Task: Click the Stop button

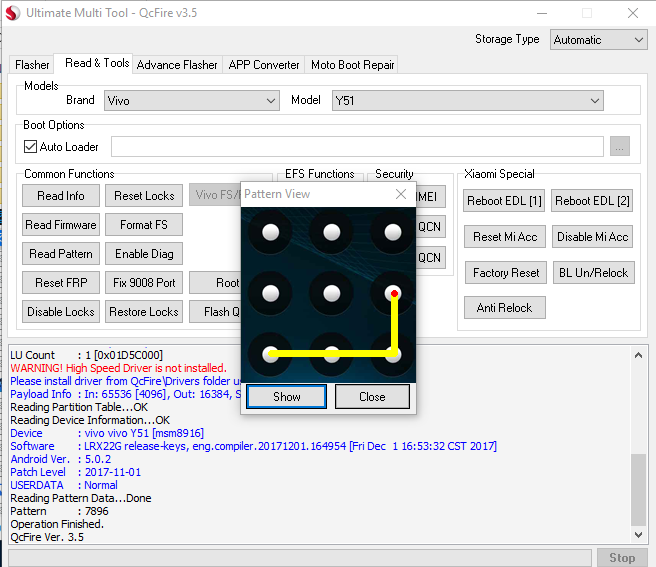Action: coord(622,558)
